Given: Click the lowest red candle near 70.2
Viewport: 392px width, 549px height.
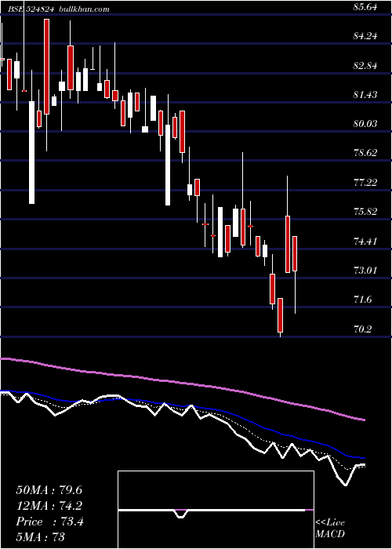Looking at the screenshot, I should click(280, 315).
